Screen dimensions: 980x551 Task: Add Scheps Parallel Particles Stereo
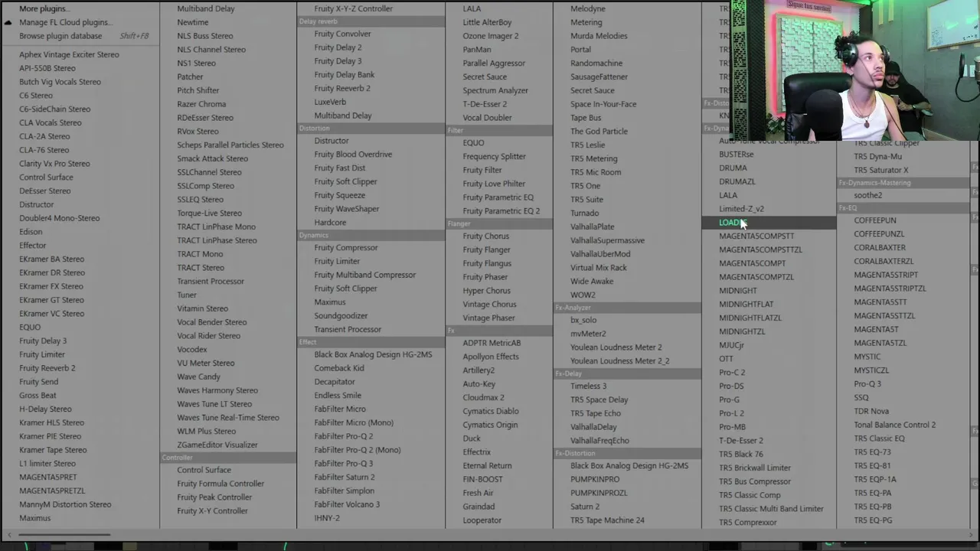[230, 145]
